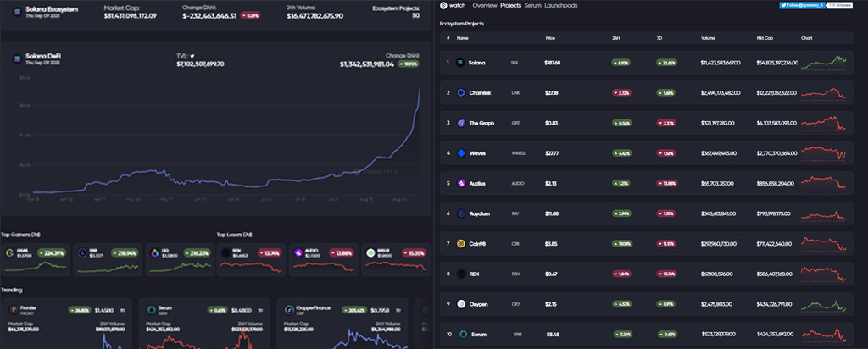Viewport: 868px width, 349px height.
Task: Click the Waves price $27.77
Action: [551, 153]
